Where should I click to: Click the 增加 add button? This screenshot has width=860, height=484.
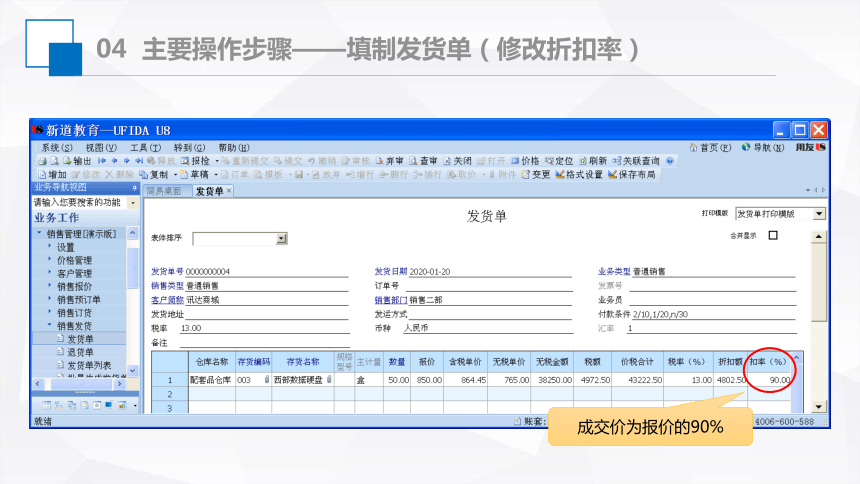pyautogui.click(x=53, y=175)
